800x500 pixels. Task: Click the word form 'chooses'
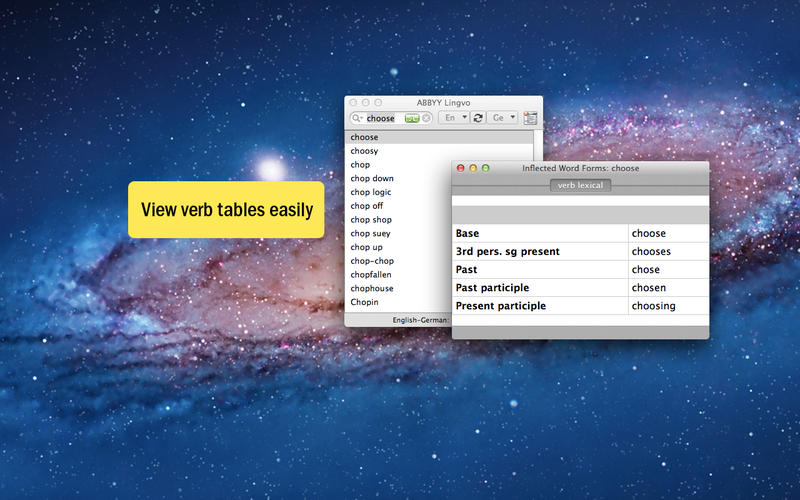tap(651, 252)
